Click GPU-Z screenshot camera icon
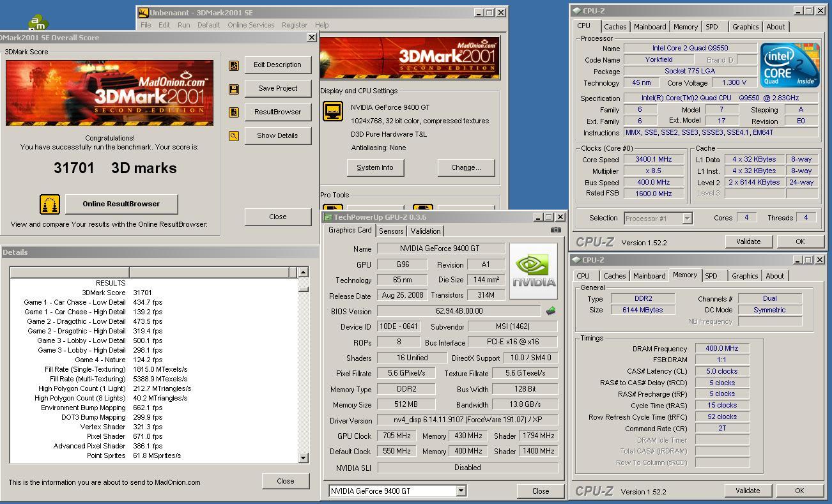Viewport: 832px width, 504px height. [556, 230]
